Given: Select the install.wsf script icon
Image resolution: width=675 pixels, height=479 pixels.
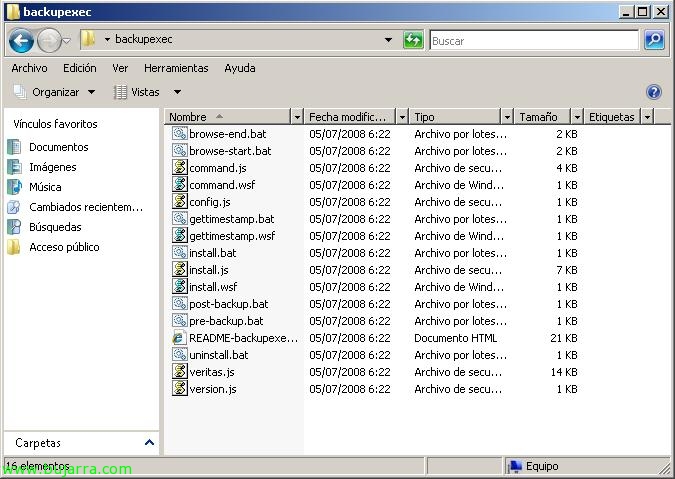Looking at the screenshot, I should point(180,286).
